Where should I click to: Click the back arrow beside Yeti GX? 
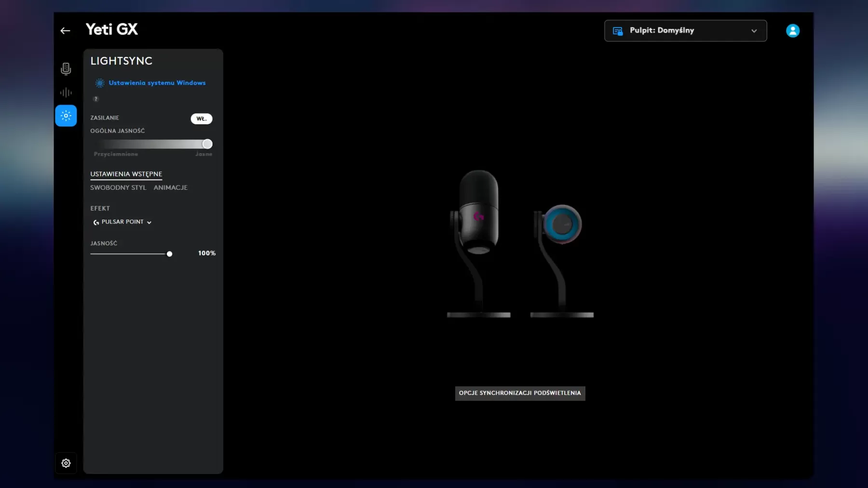(65, 30)
